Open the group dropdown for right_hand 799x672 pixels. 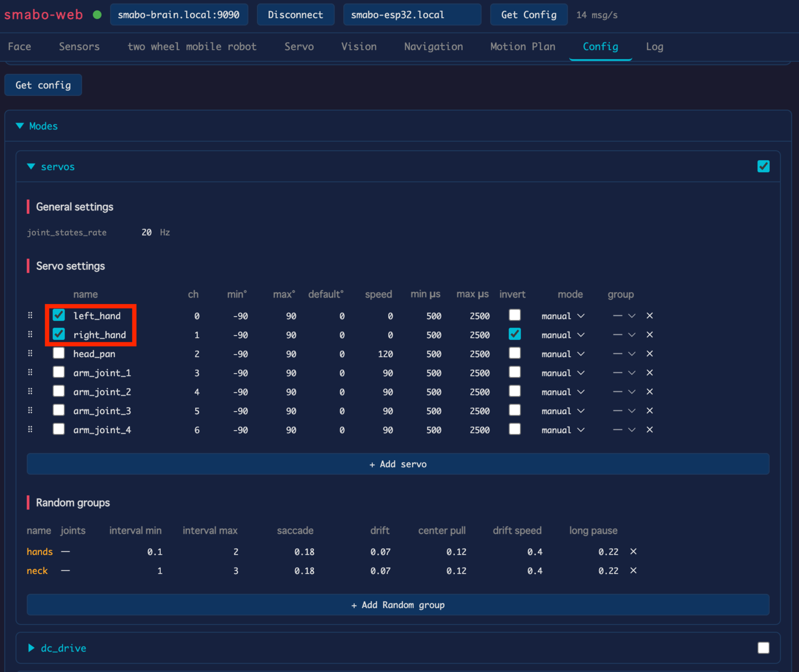pos(624,335)
